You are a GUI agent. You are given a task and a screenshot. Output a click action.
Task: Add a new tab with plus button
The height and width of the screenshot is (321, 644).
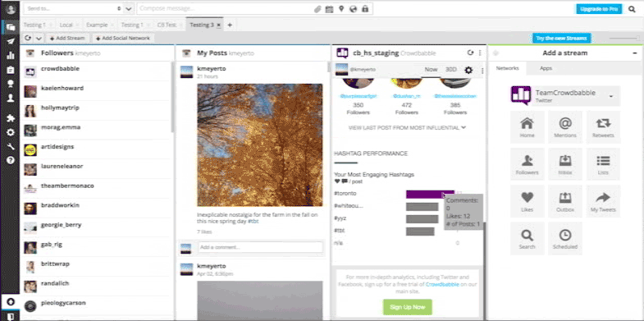click(x=230, y=25)
